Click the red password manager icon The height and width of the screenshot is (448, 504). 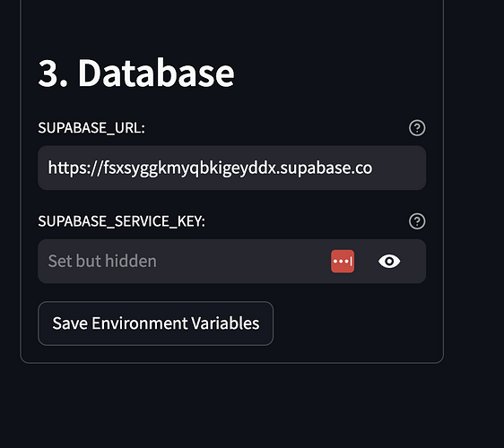(343, 261)
